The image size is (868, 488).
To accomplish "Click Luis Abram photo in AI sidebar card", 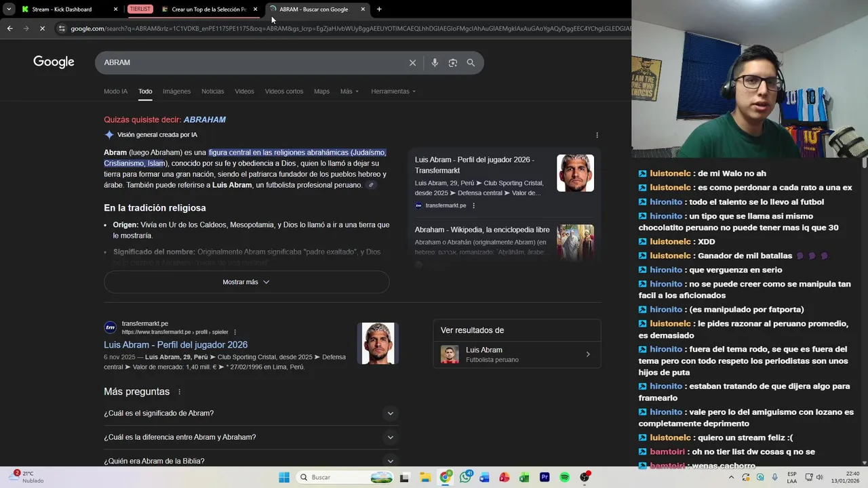I will click(x=575, y=173).
